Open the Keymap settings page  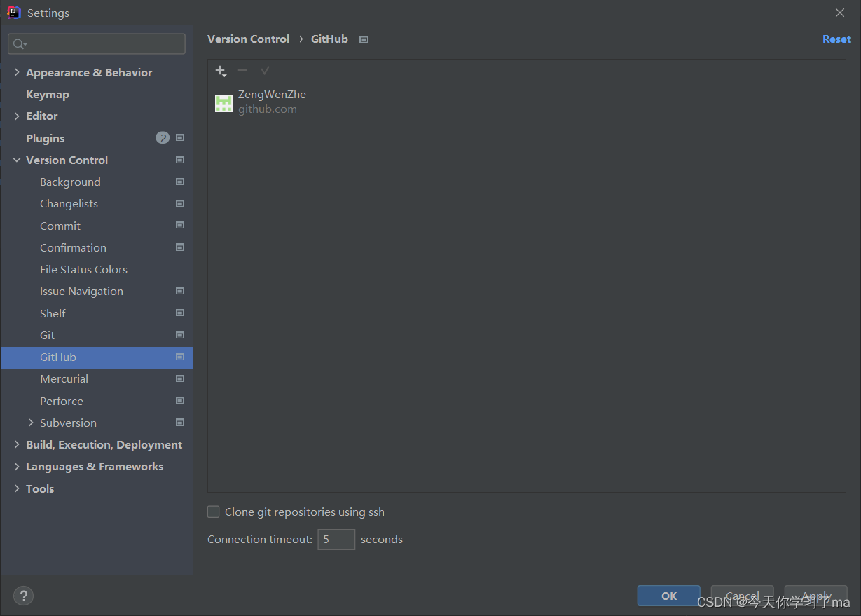[x=48, y=94]
